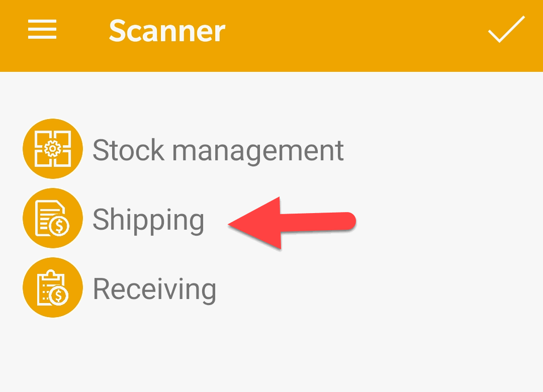
Task: Tap the gear symbol inside Stock management circle
Action: [53, 149]
